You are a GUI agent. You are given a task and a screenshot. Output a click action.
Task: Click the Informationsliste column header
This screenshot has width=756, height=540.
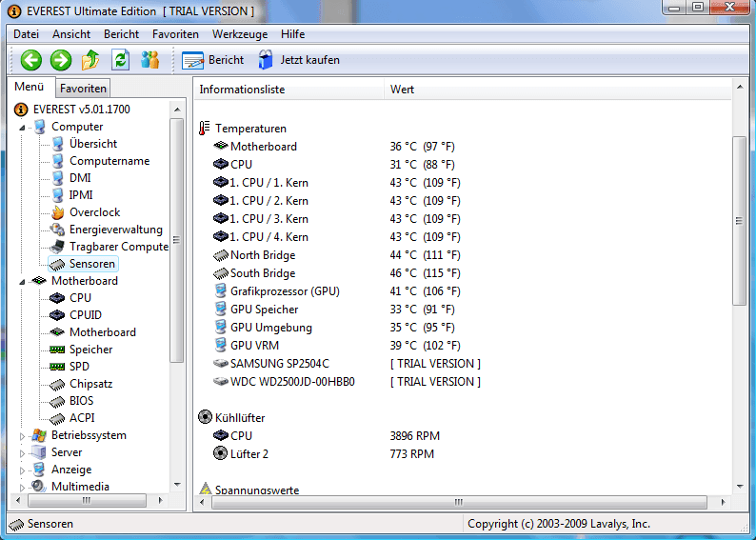(288, 90)
